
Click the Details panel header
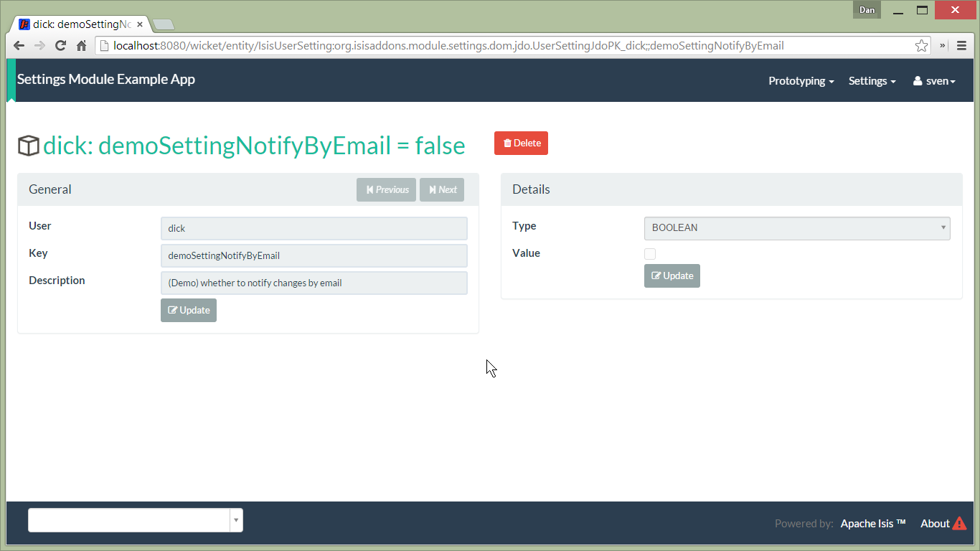(x=732, y=189)
